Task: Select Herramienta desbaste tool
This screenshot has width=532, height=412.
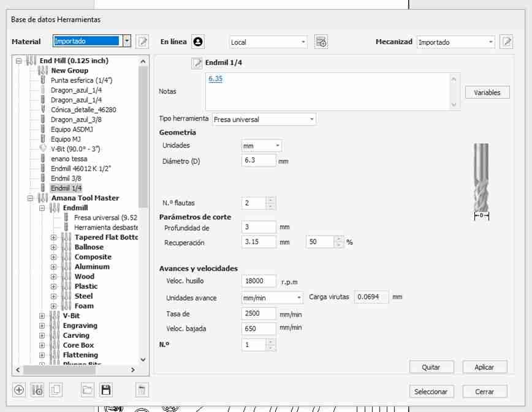Action: 106,228
